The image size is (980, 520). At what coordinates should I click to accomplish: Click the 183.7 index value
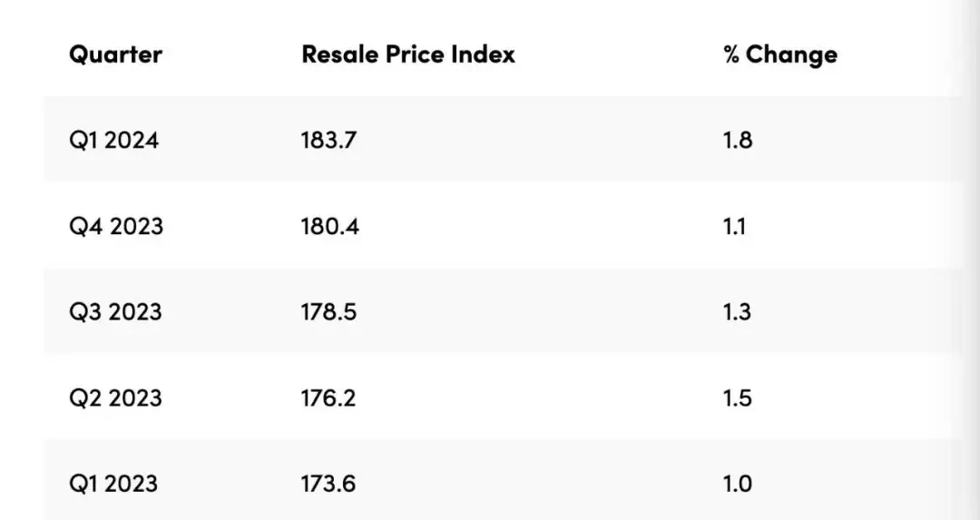pos(328,140)
